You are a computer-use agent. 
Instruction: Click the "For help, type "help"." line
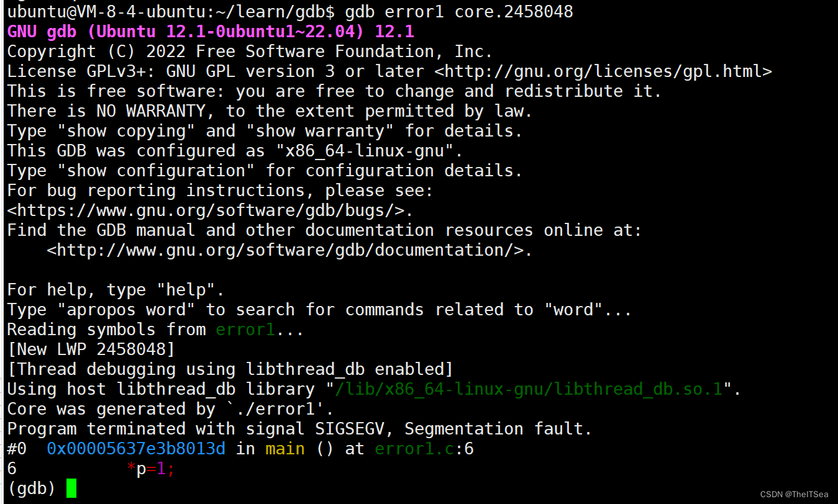(x=116, y=289)
